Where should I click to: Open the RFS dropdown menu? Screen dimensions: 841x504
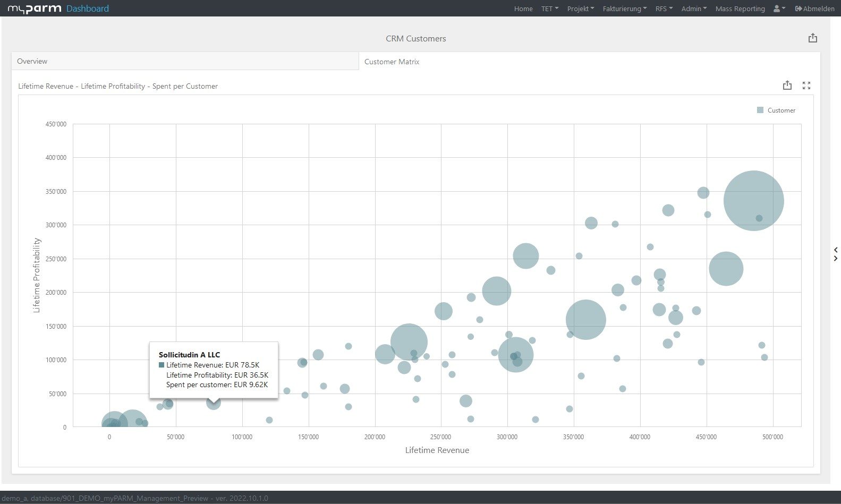[x=664, y=8]
